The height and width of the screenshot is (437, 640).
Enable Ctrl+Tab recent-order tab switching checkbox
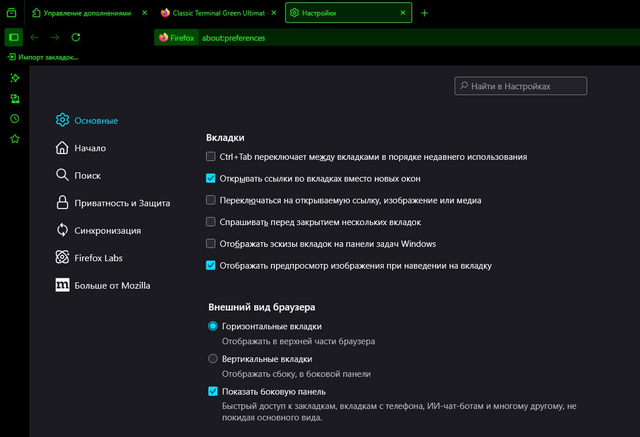[x=211, y=157]
